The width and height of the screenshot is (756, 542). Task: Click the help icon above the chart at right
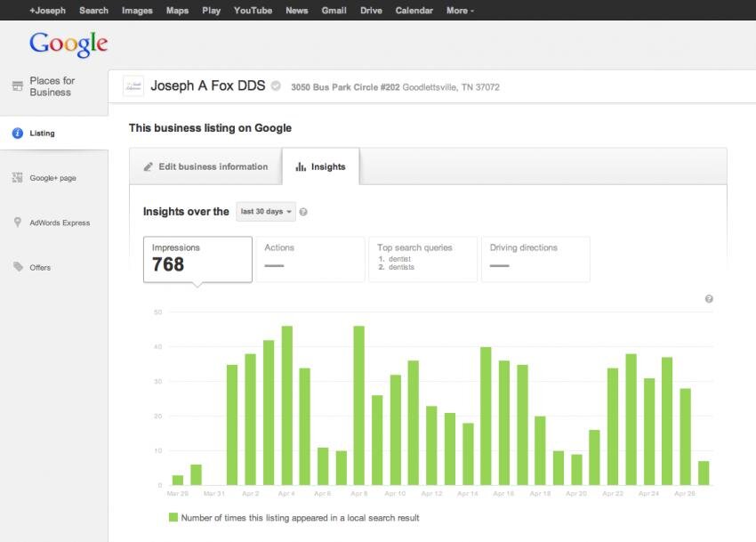pos(709,299)
